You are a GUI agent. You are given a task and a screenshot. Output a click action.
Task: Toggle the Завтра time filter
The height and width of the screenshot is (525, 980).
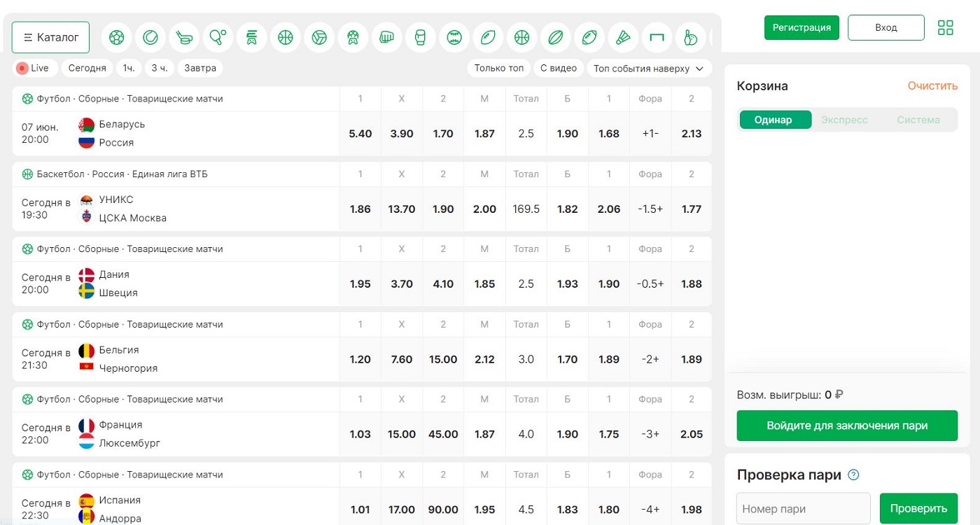(200, 68)
